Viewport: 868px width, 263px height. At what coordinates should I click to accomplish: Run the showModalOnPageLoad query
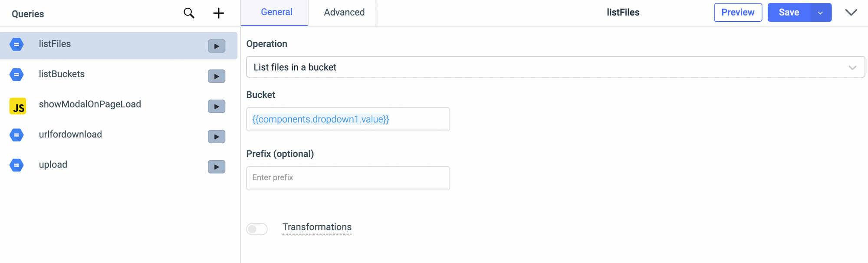pyautogui.click(x=216, y=106)
